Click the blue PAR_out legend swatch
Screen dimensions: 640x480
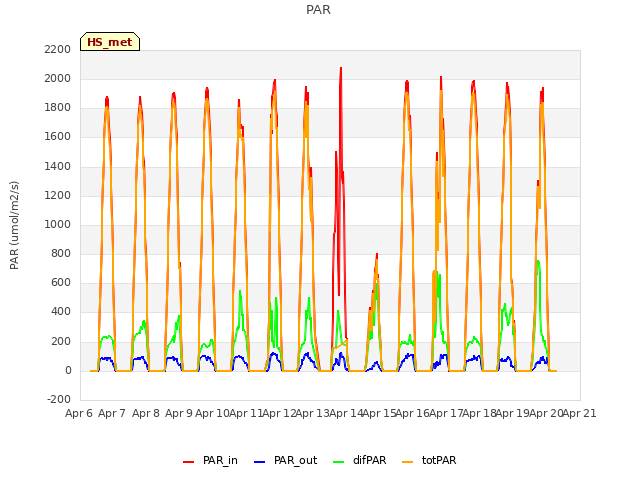(260, 462)
